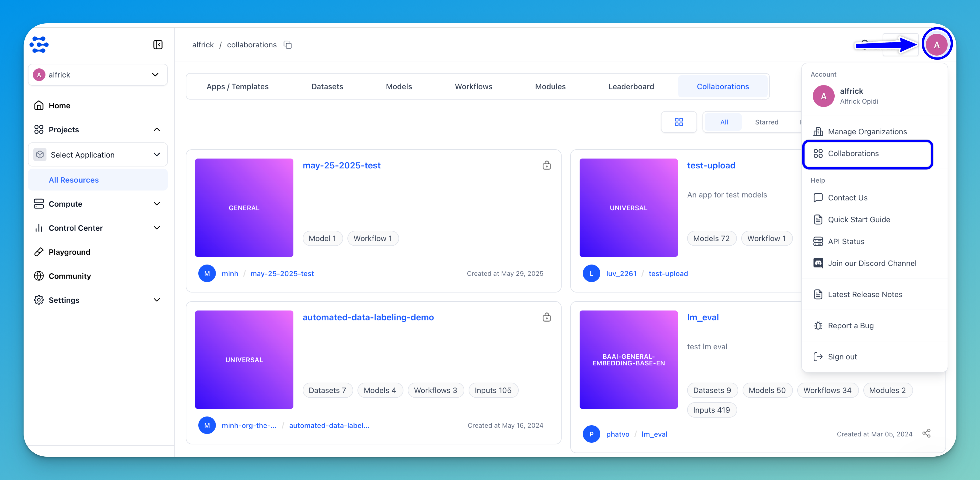
Task: Open Select Application dropdown
Action: 98,155
